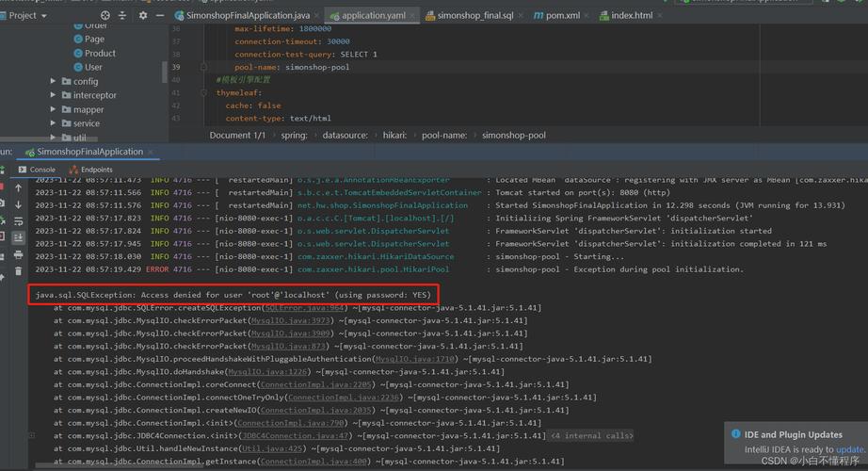Viewport: 868px width, 471px height.
Task: Click the locate-in-project target icon
Action: [x=104, y=15]
